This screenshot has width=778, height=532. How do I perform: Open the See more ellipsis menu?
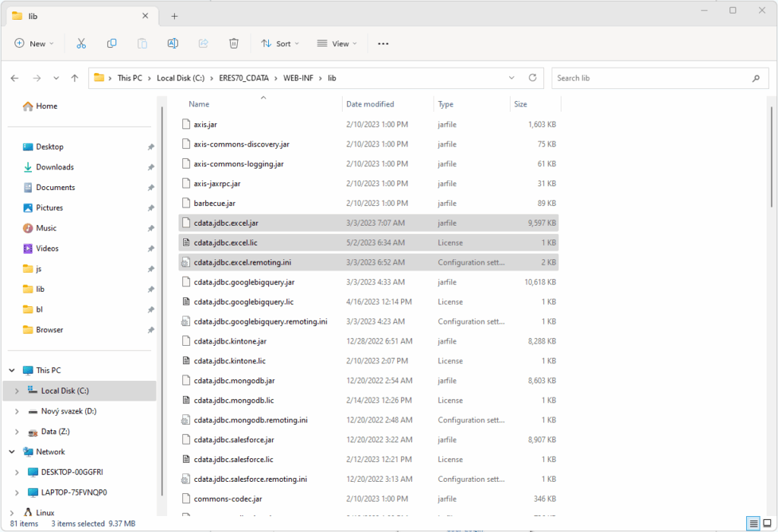tap(383, 43)
